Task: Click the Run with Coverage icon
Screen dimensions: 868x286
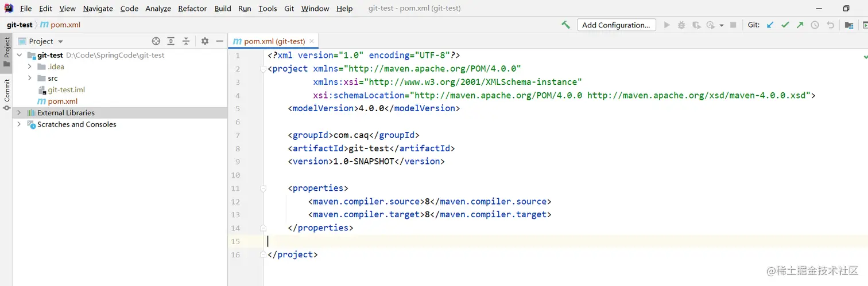Action: pos(696,25)
